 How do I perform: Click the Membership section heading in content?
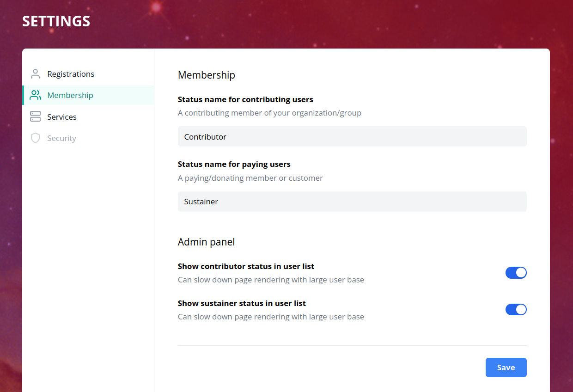pos(207,75)
